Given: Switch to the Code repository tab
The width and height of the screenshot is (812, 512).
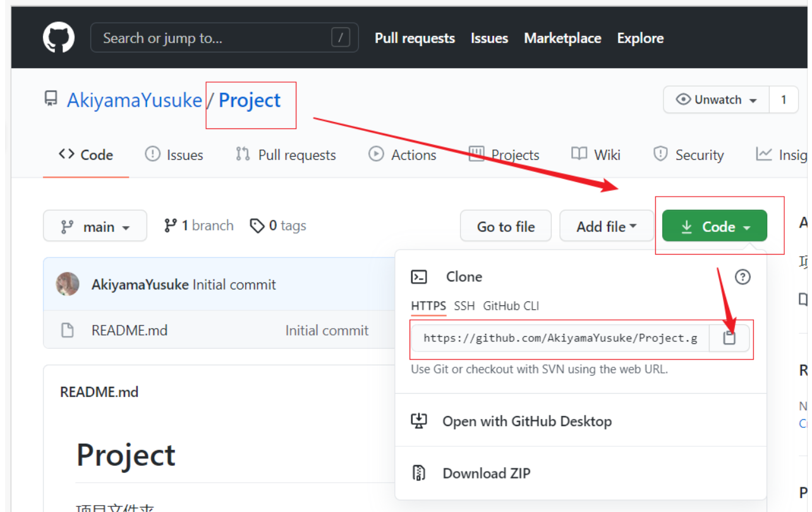Looking at the screenshot, I should click(x=85, y=155).
